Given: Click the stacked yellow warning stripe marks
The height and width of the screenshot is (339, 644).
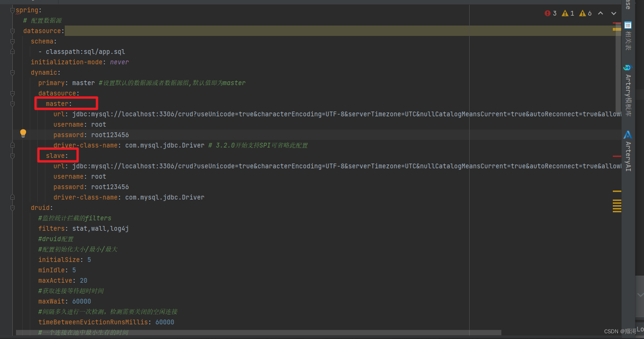Looking at the screenshot, I should [x=617, y=206].
